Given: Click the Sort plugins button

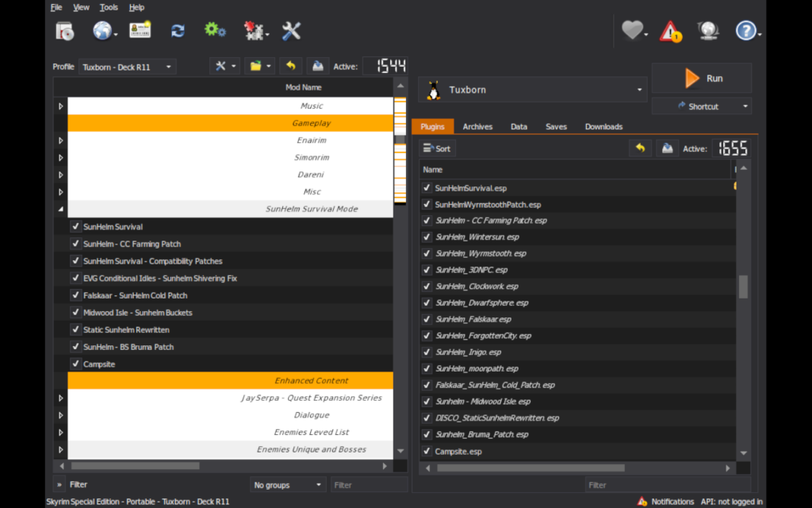Looking at the screenshot, I should coord(437,148).
